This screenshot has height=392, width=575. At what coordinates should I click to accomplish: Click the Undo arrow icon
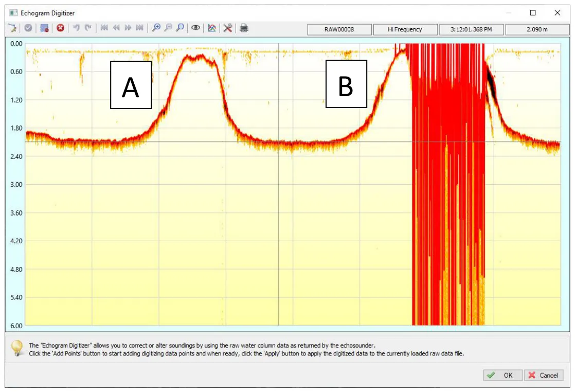pos(76,28)
